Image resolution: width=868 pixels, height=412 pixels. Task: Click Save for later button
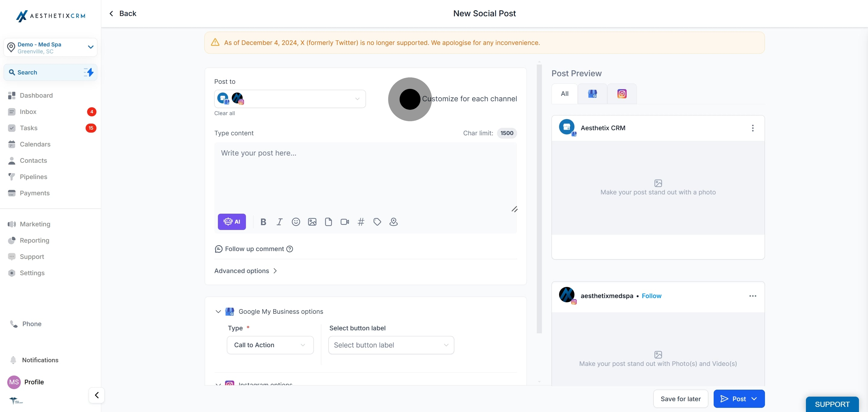coord(680,399)
